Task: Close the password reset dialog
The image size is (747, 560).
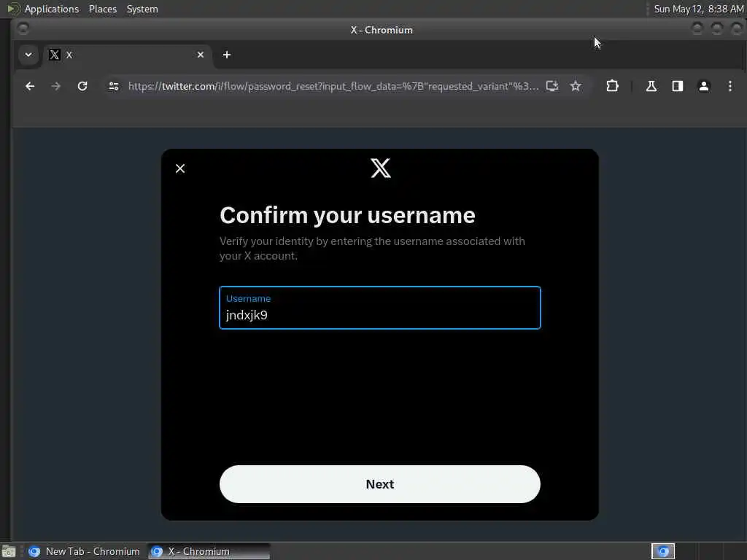Action: point(180,168)
